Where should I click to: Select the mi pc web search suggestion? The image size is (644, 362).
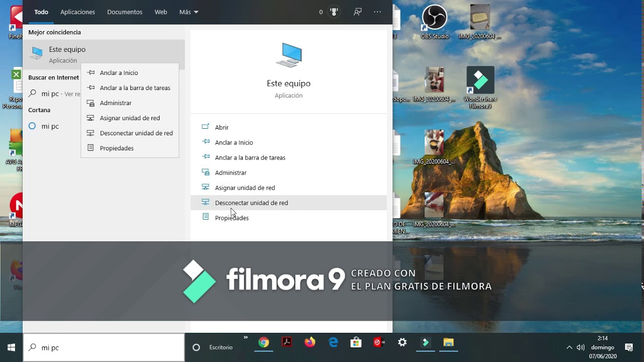coord(54,94)
